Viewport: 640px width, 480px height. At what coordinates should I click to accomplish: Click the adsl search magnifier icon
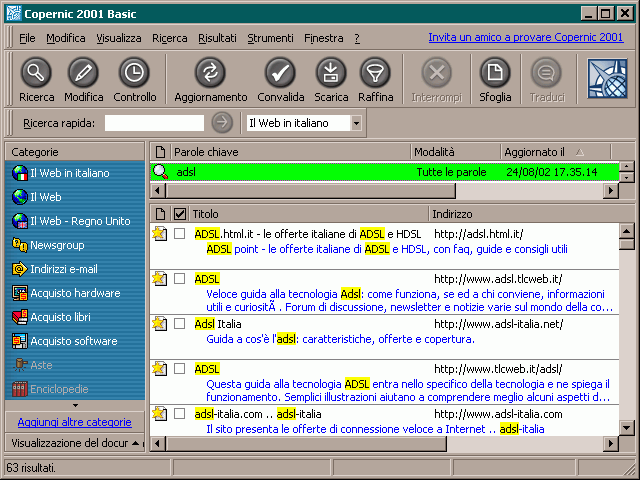[x=160, y=172]
